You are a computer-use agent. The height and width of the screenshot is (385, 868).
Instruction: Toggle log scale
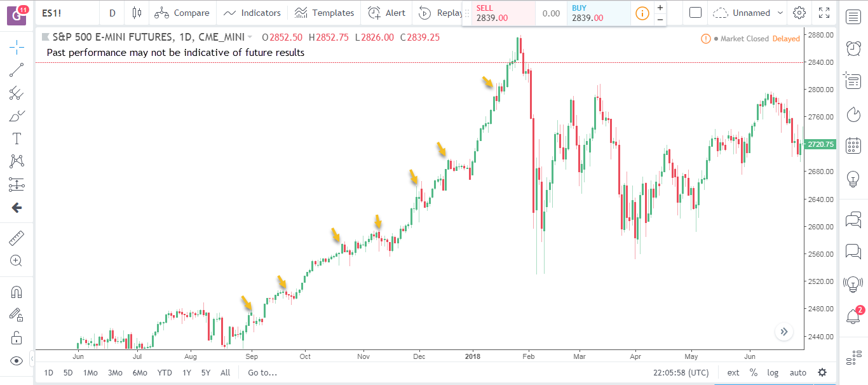coord(773,373)
